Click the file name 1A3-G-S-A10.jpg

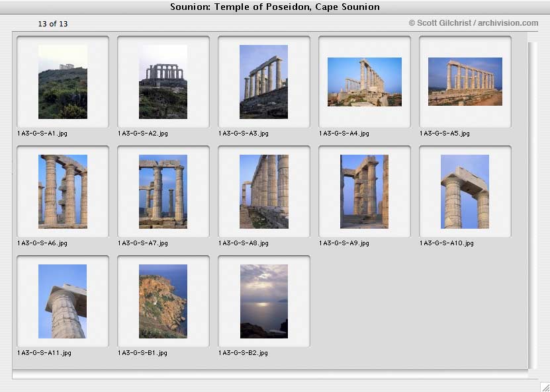tap(447, 243)
